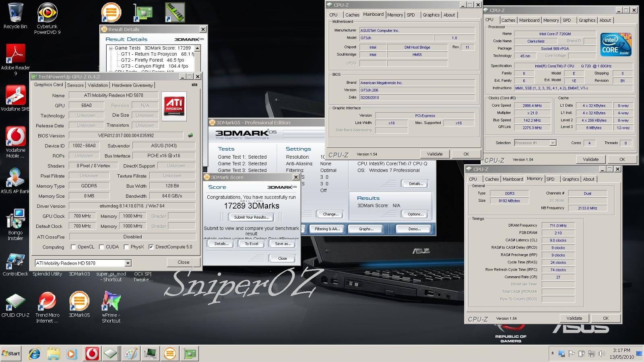Switch to Paint on the taskbar
The height and width of the screenshot is (362, 644).
point(131,354)
